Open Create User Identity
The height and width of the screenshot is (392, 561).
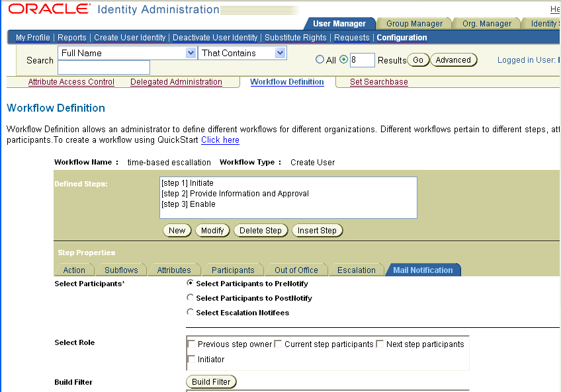(x=130, y=38)
